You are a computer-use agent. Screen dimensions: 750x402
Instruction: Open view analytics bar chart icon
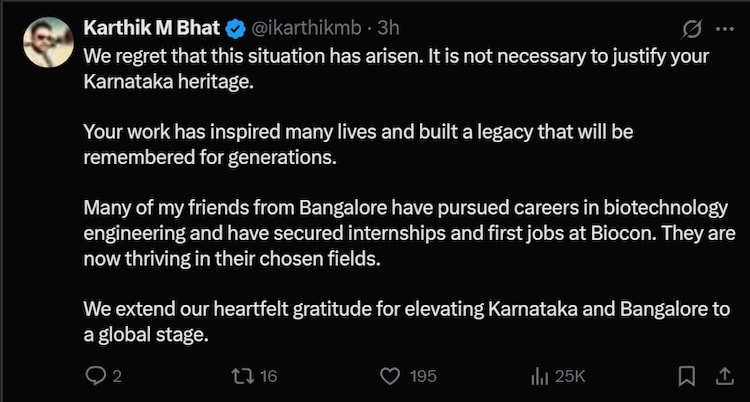540,376
